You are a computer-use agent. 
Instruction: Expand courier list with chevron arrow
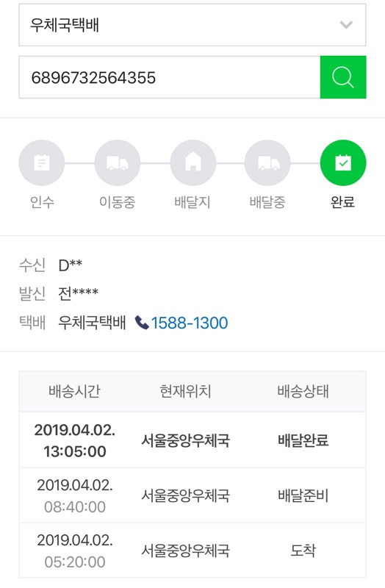[346, 25]
